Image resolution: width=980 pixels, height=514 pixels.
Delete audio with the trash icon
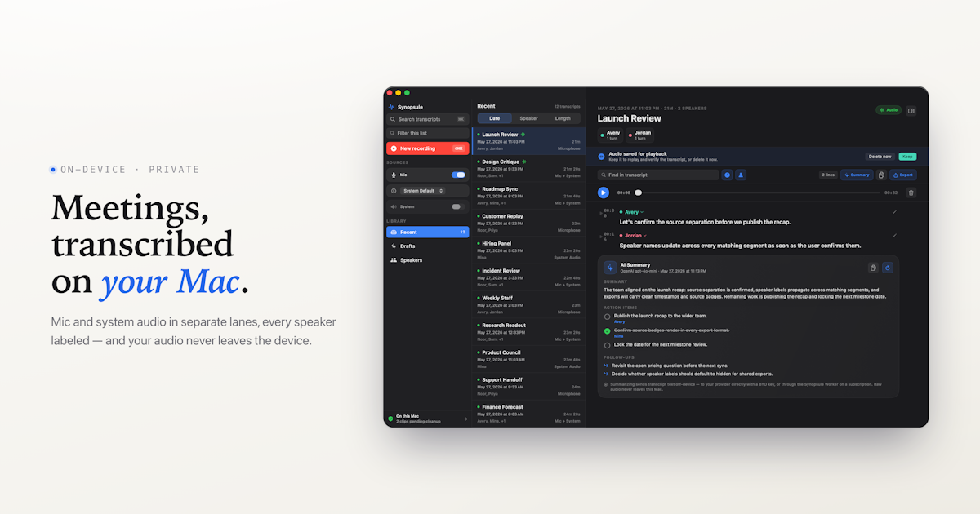click(911, 193)
